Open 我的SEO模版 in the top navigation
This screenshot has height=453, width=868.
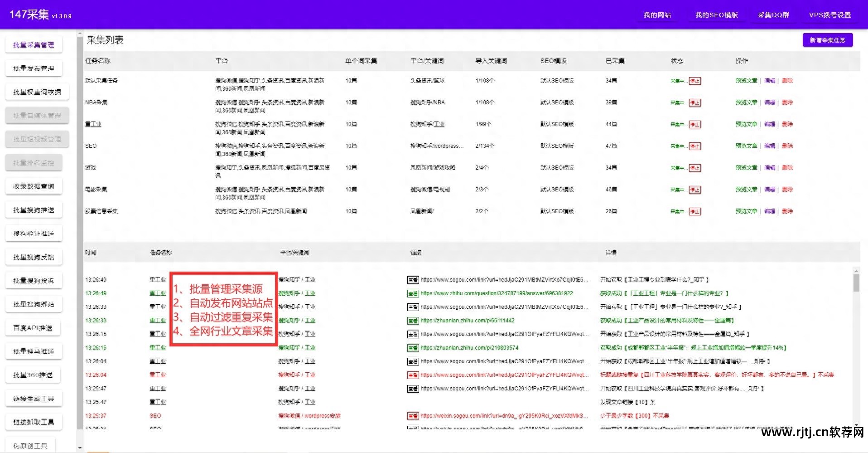(716, 15)
